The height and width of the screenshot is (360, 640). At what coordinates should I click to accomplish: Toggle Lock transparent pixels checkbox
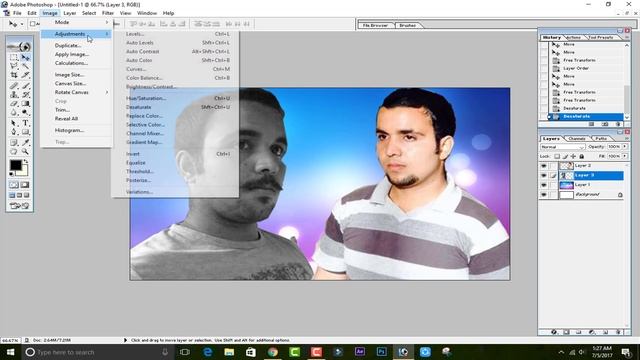click(x=557, y=156)
